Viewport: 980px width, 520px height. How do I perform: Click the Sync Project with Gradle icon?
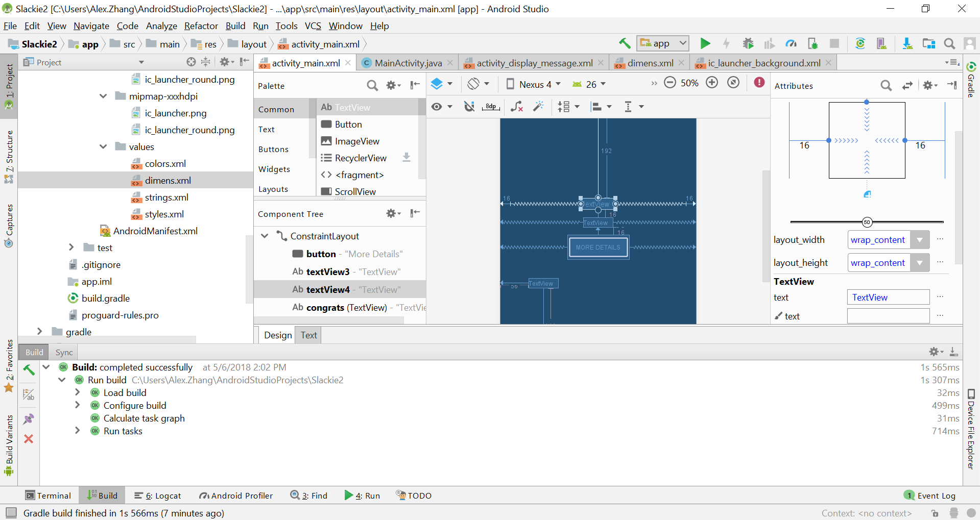pos(860,44)
